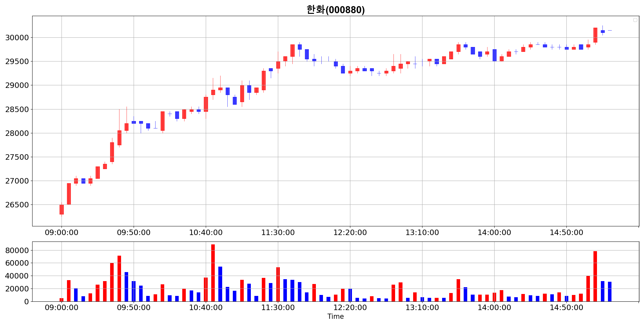Viewport: 644px width, 322px height.
Task: Select 09:50:00 tick label below price chart
Action: [x=134, y=232]
